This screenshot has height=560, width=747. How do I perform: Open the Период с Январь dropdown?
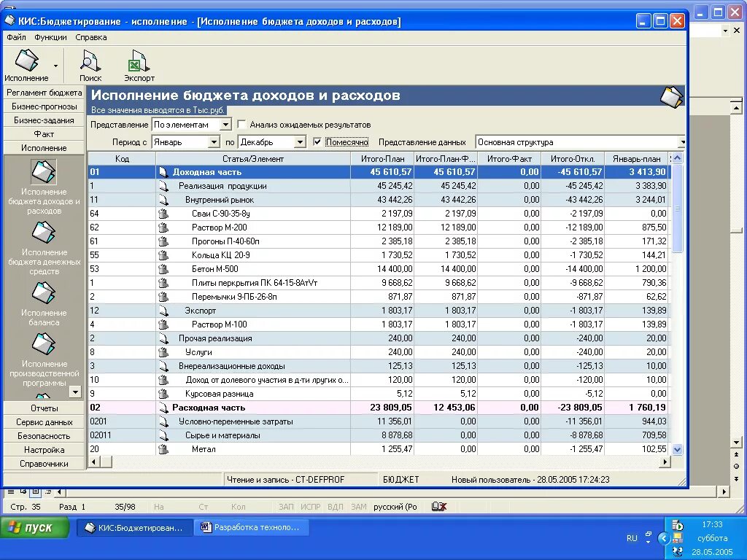(214, 142)
